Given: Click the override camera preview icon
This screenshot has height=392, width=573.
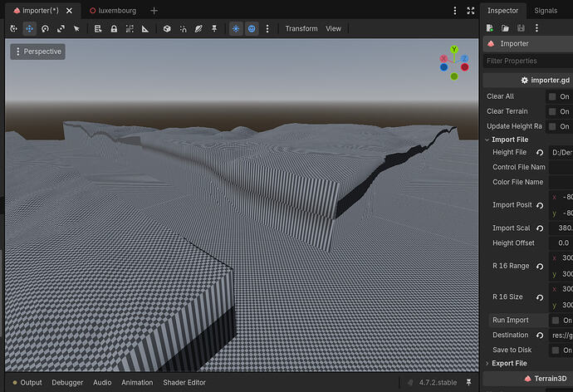Looking at the screenshot, I should click(198, 28).
